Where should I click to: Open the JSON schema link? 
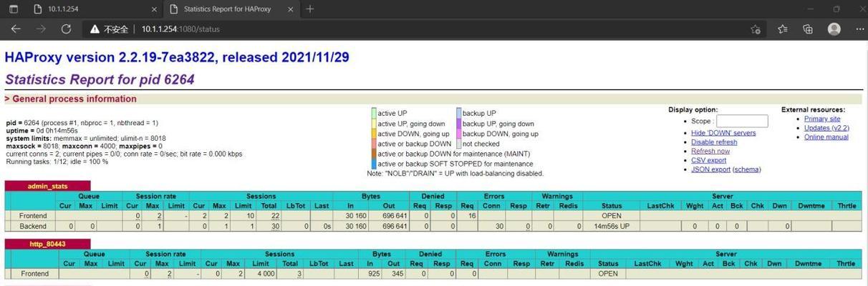[x=747, y=170]
